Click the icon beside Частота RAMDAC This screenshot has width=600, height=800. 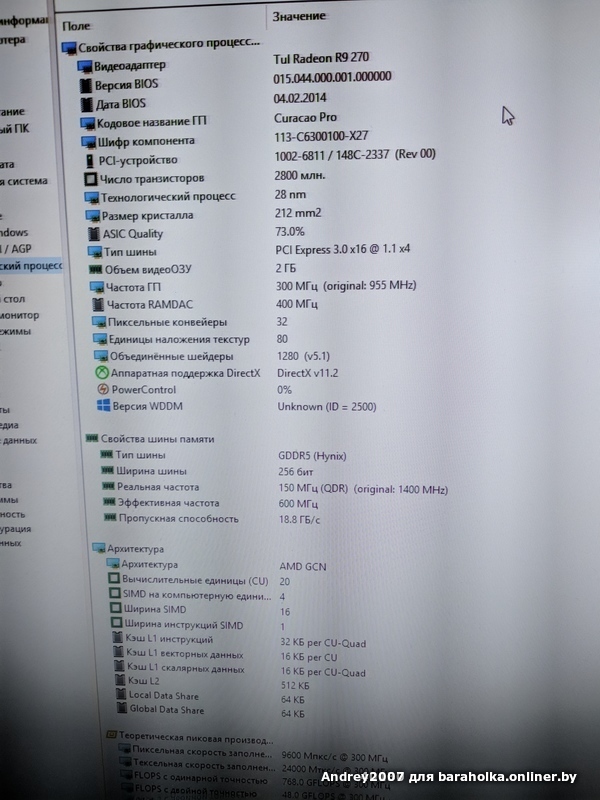(98, 305)
